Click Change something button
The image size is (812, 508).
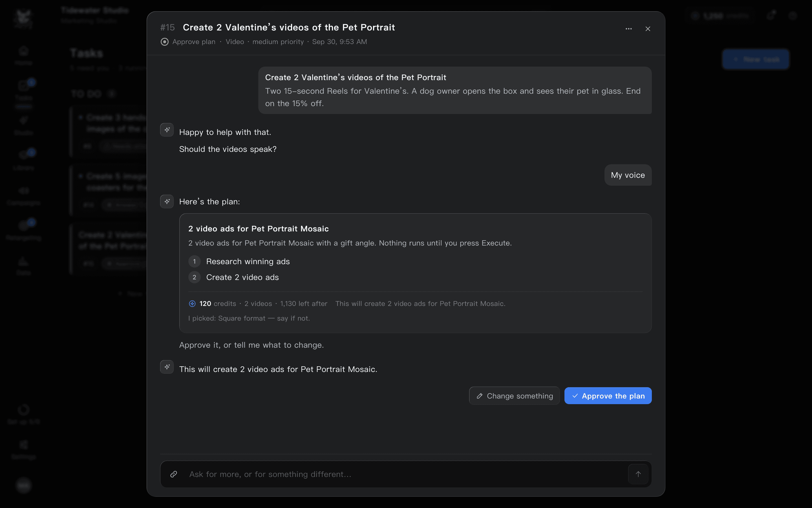click(514, 396)
